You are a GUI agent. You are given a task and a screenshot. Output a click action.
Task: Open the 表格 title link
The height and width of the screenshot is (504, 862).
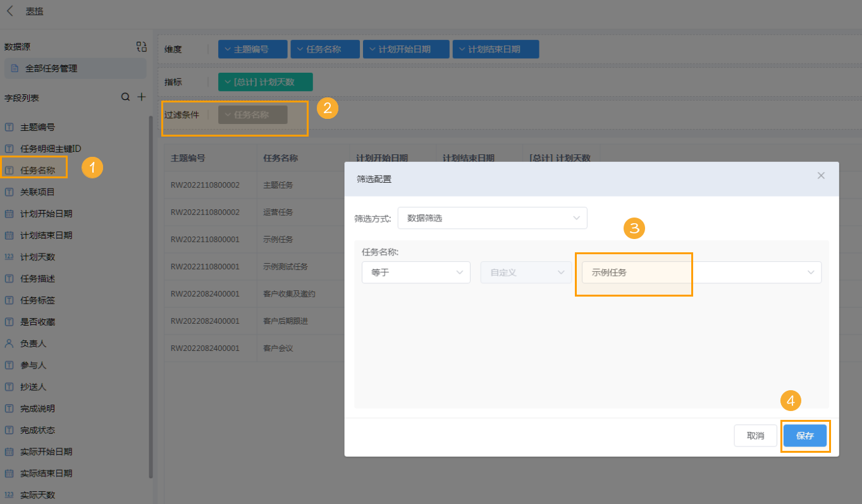tap(34, 11)
